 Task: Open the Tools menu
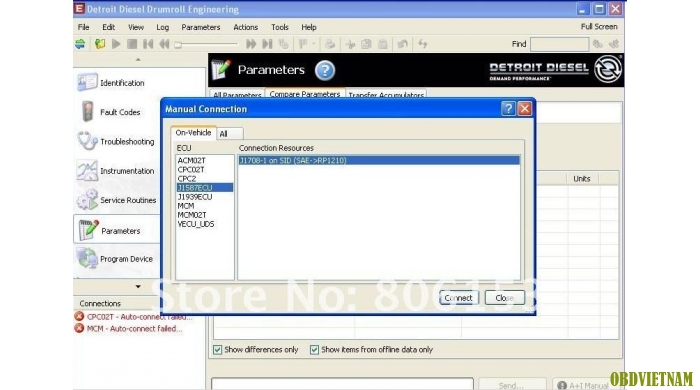coord(279,27)
